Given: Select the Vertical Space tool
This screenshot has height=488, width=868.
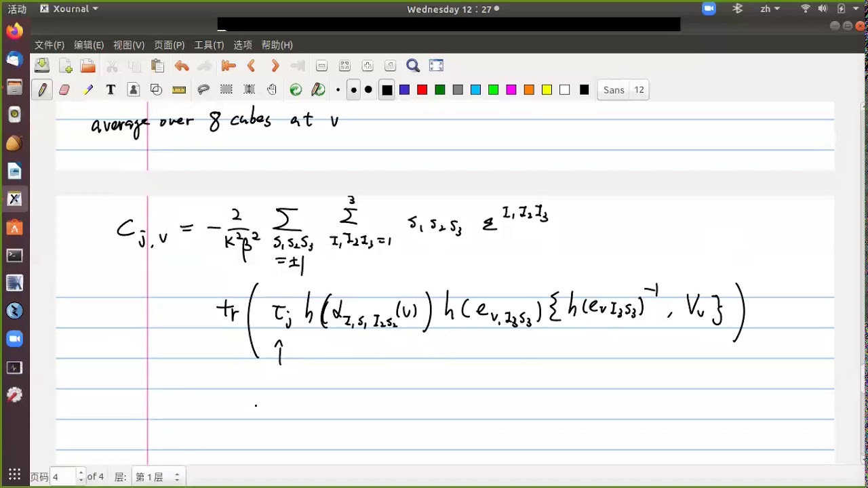Looking at the screenshot, I should pyautogui.click(x=249, y=89).
